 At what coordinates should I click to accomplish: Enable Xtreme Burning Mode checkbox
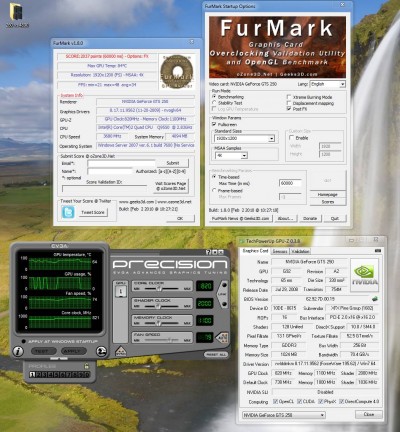(x=289, y=97)
